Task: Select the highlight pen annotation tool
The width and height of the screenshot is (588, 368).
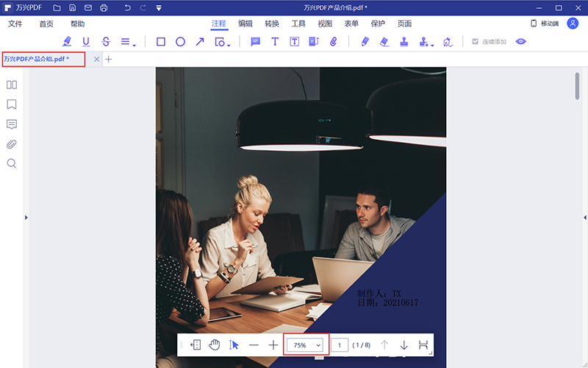Action: click(68, 42)
